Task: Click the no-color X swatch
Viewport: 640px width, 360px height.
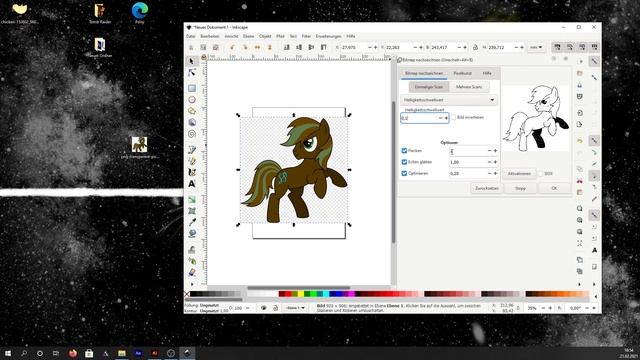Action: click(187, 294)
